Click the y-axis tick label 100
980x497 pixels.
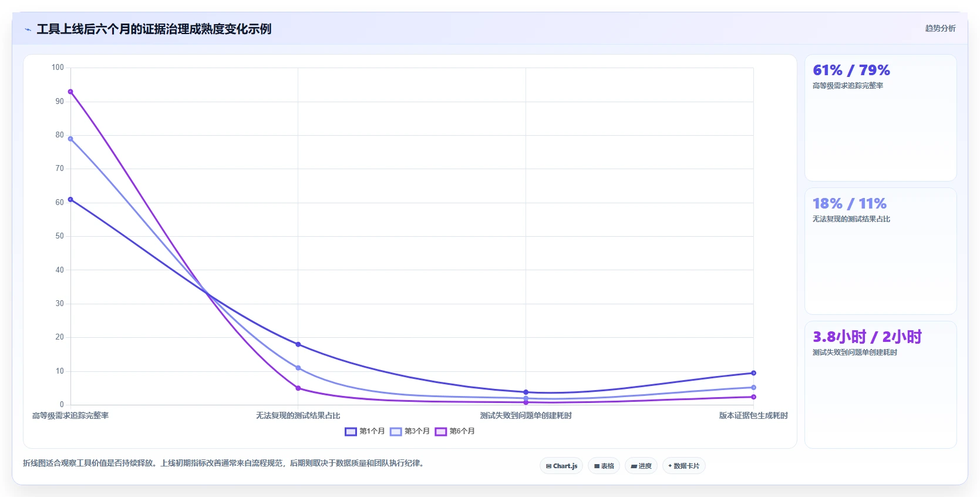(58, 68)
